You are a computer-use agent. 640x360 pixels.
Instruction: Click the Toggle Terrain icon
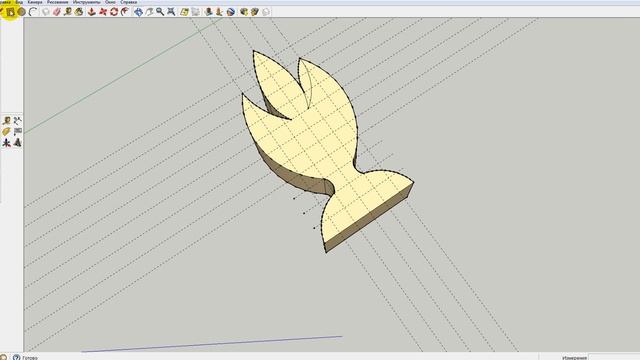pos(196,12)
